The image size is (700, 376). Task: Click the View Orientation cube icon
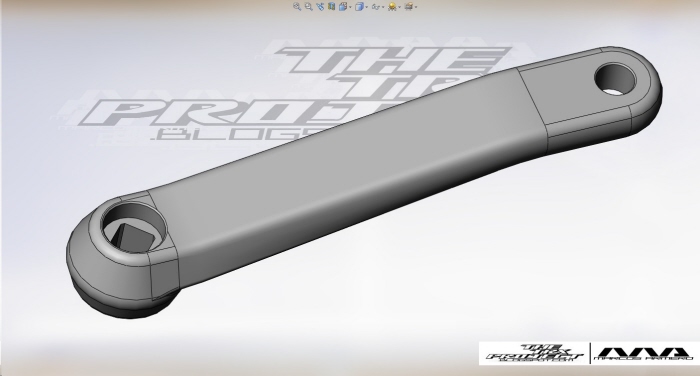343,6
